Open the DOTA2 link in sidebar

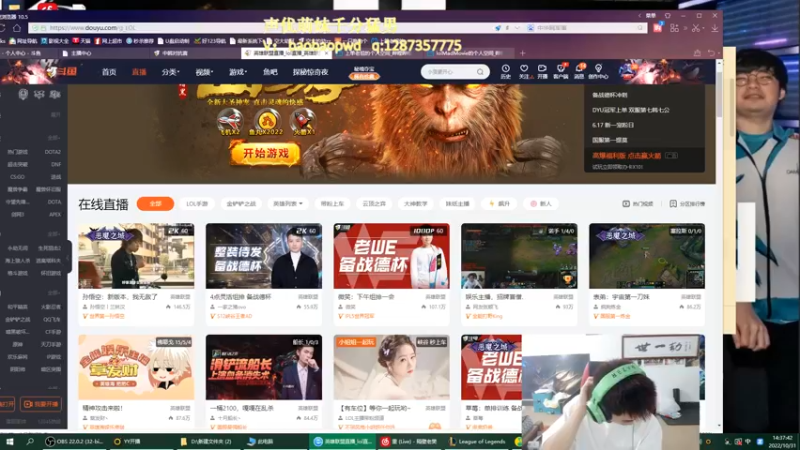coord(52,152)
